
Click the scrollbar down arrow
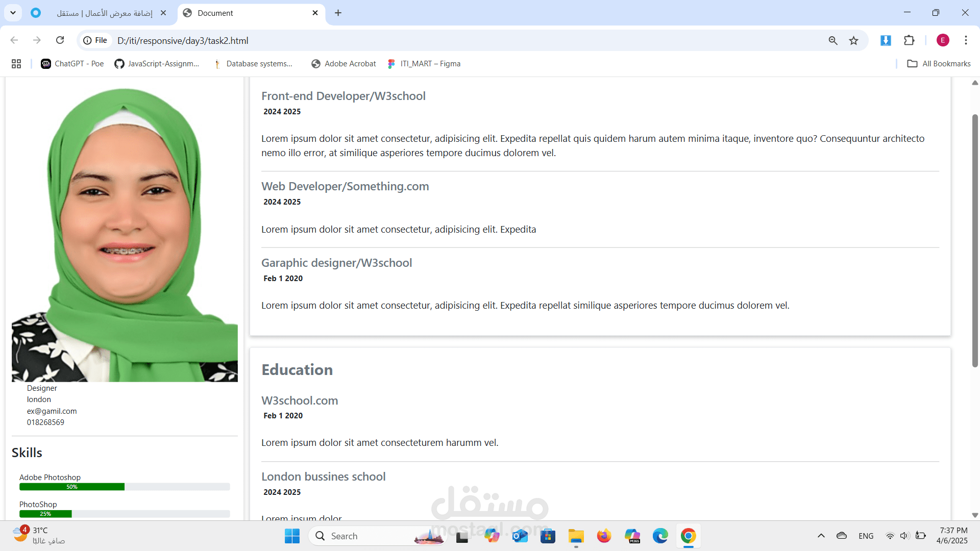975,515
